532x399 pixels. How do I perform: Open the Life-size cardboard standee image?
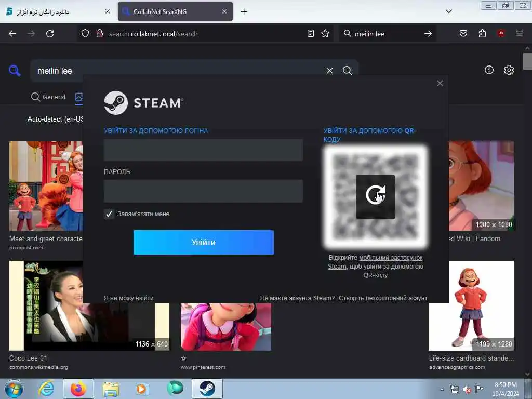[x=471, y=305]
